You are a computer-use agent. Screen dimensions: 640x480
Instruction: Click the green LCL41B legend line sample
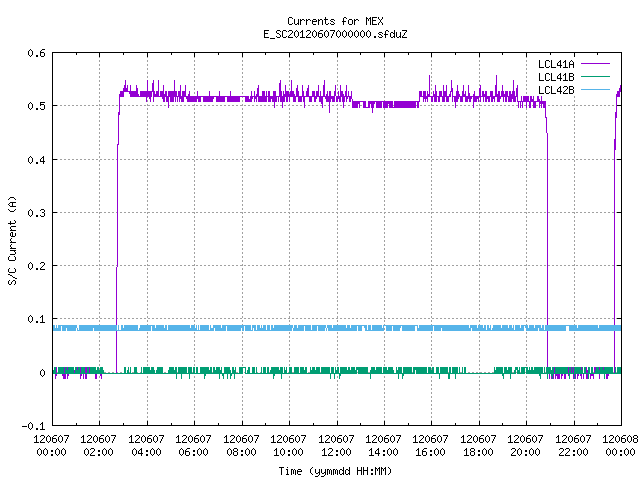(x=595, y=77)
